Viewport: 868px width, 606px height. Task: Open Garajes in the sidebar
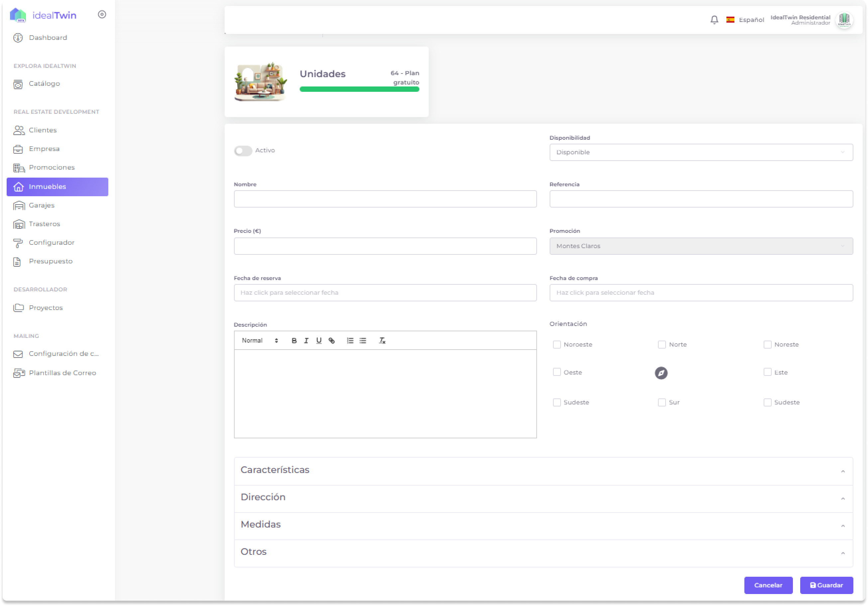coord(42,206)
